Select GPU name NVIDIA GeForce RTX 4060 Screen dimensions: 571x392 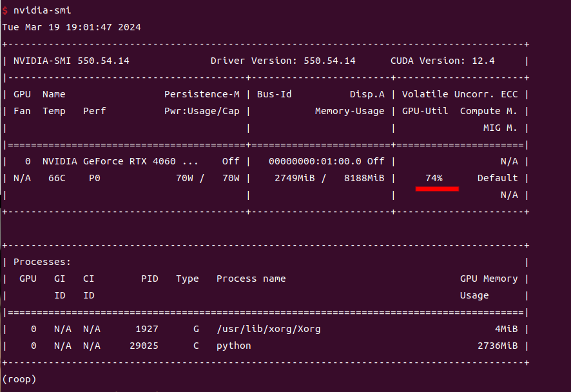(109, 161)
